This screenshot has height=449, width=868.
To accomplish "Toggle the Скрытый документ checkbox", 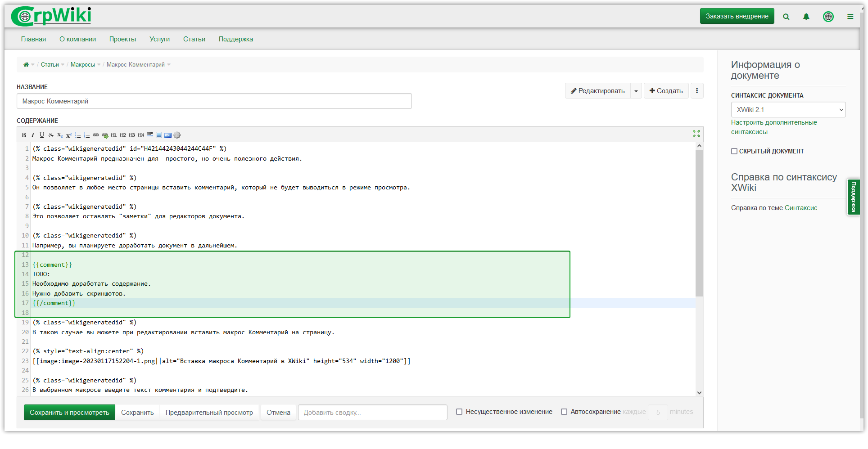I will point(734,151).
